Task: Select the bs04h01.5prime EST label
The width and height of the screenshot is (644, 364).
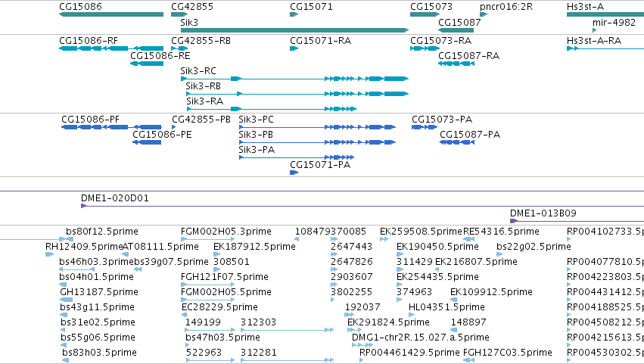Action: 96,277
